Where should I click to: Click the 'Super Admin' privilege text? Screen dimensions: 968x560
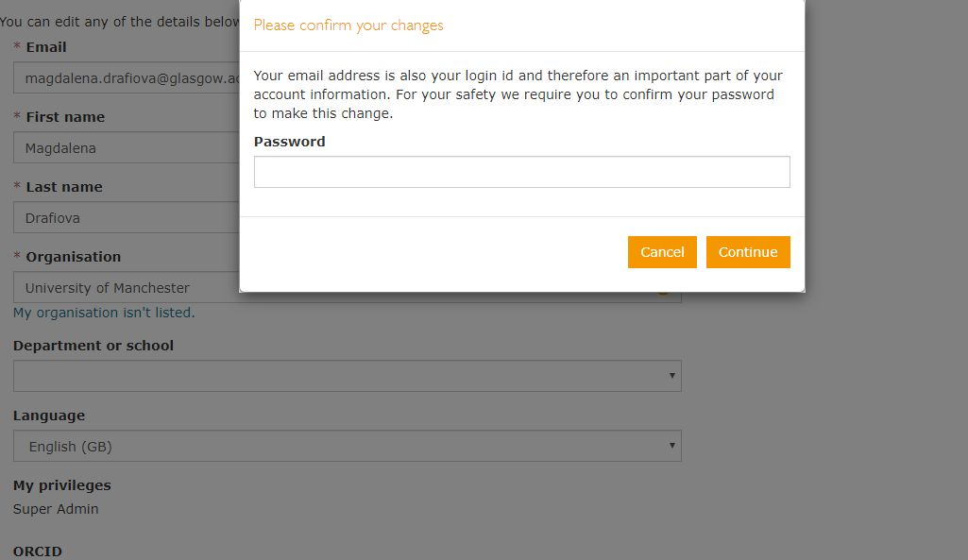(56, 509)
